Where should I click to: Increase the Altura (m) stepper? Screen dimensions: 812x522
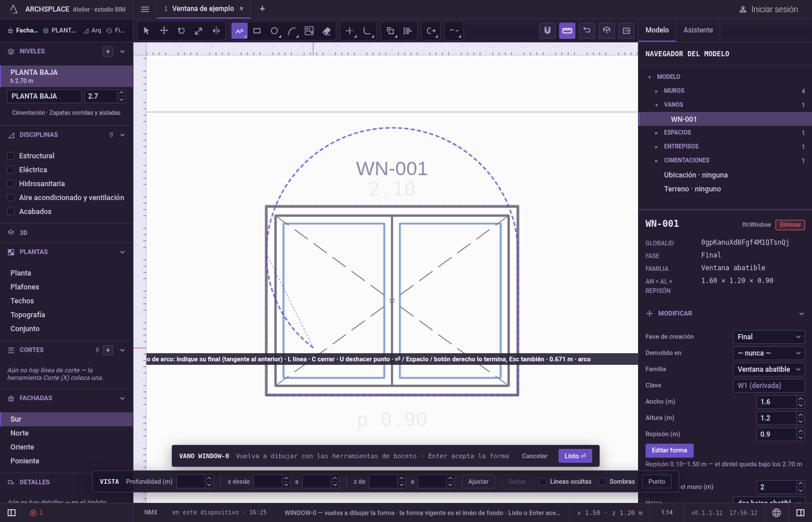[x=800, y=415]
